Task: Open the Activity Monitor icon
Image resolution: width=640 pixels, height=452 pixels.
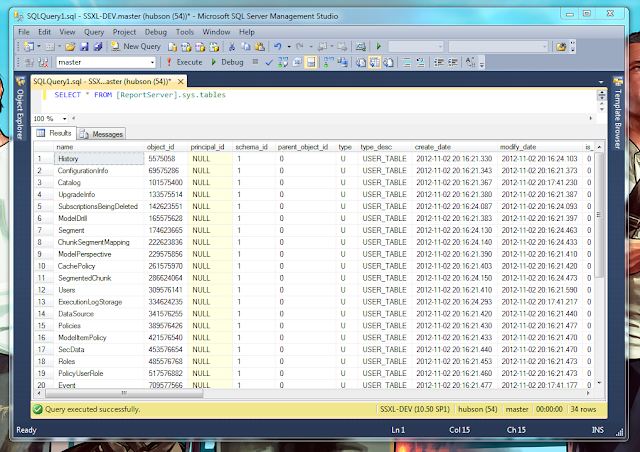Action: tap(360, 47)
